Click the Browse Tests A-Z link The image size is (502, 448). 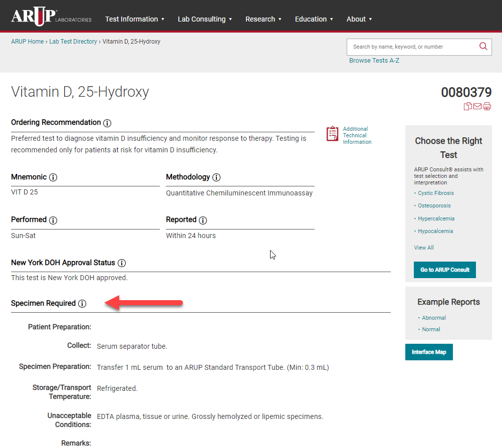coord(374,61)
